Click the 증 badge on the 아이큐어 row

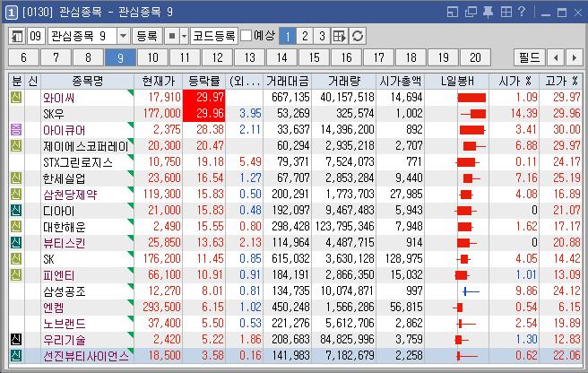16,129
